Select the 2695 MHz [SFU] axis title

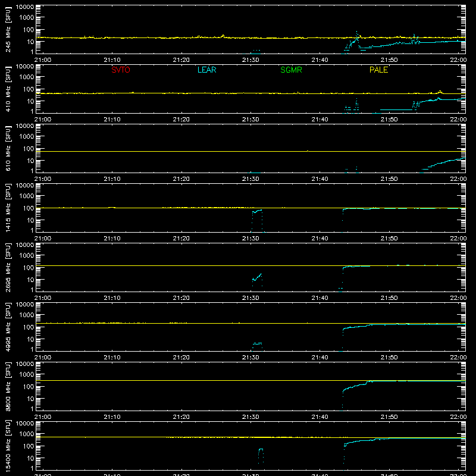8,267
